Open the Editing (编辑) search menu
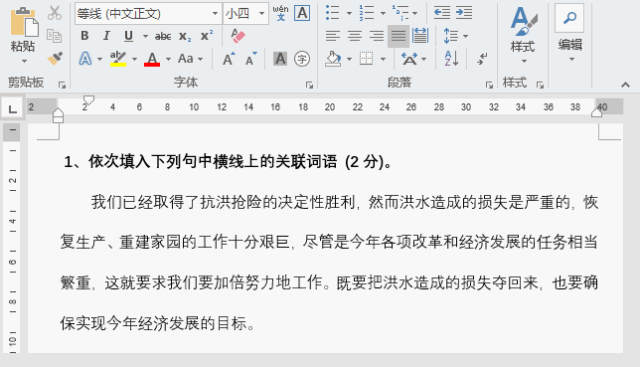This screenshot has height=367, width=640. (x=570, y=33)
